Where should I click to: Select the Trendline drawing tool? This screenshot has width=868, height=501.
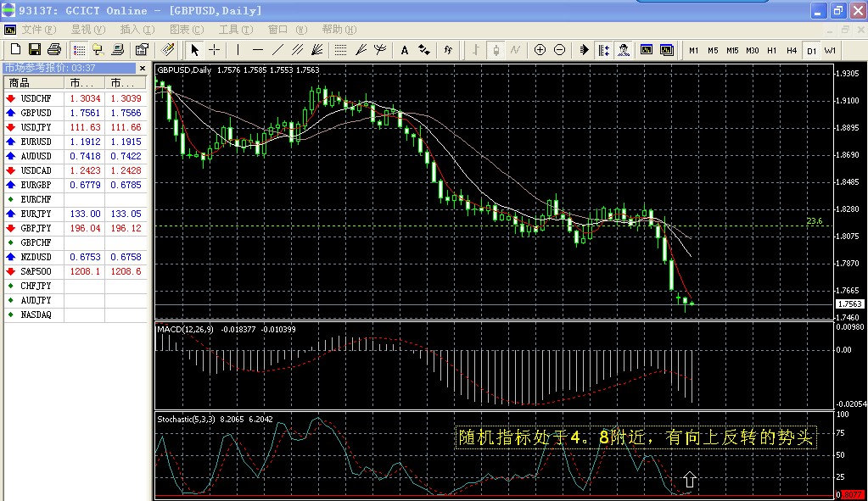(x=277, y=50)
